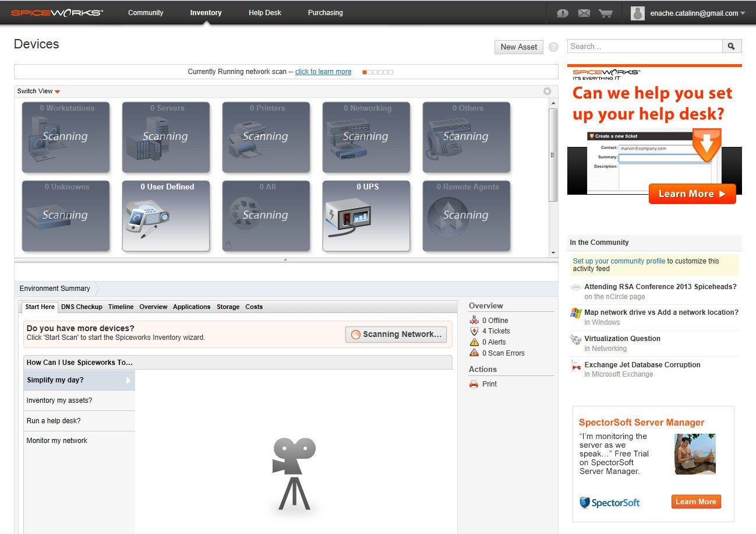Viewport: 756px width, 534px height.
Task: Open the User Defined device group tile
Action: pos(166,216)
